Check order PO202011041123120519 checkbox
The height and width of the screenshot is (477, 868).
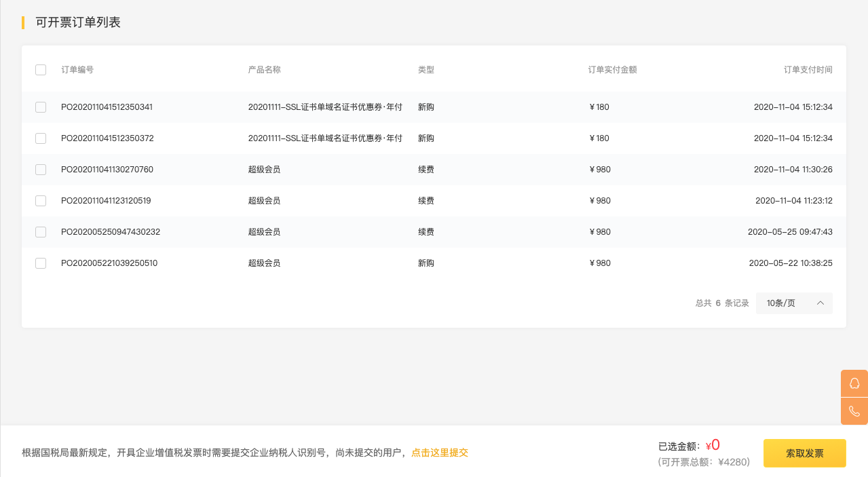point(41,201)
